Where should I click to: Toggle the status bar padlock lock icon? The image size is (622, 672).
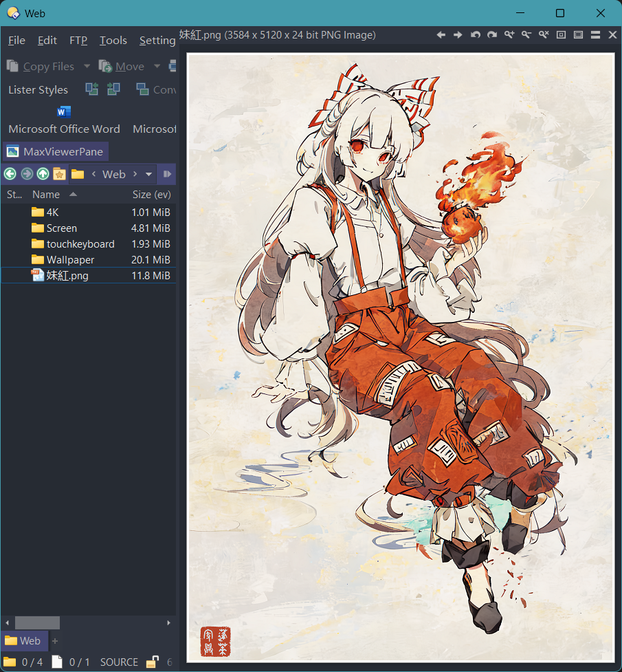point(152,662)
